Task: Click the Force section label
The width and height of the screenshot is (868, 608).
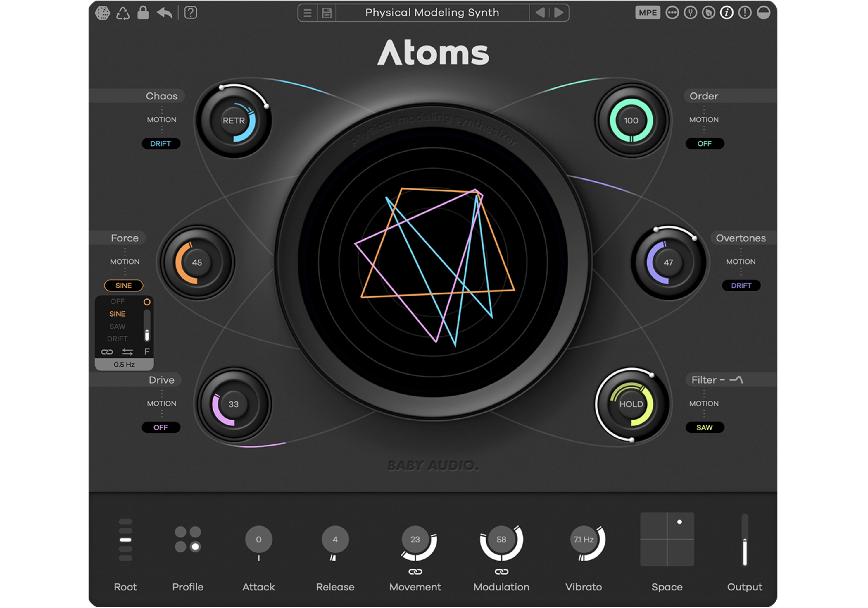Action: click(125, 238)
